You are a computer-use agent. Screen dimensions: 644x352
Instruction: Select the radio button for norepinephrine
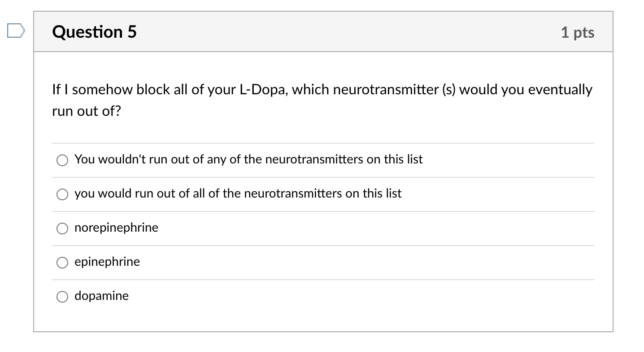tap(62, 228)
